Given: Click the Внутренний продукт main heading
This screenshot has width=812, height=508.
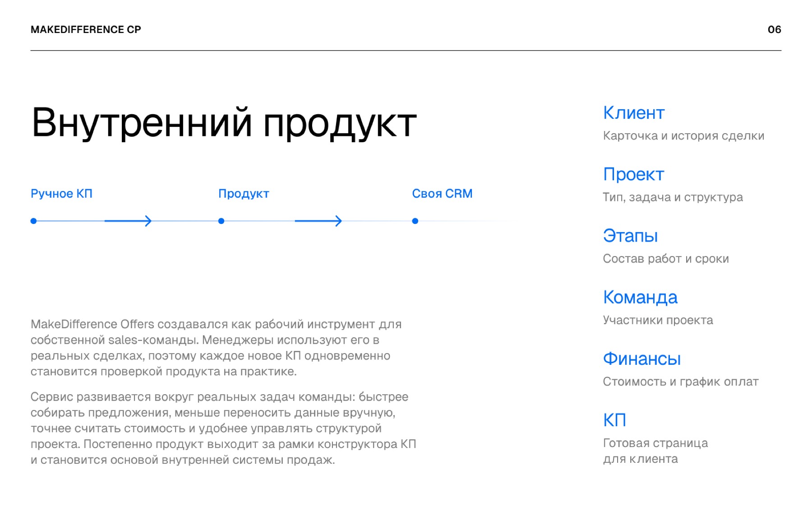Looking at the screenshot, I should coord(224,123).
